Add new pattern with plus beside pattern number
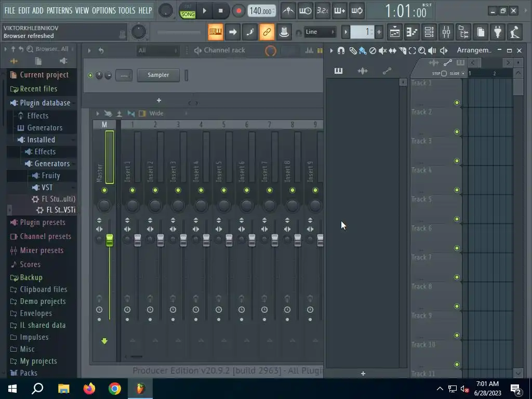Viewport: 532px width, 399px height. (379, 32)
